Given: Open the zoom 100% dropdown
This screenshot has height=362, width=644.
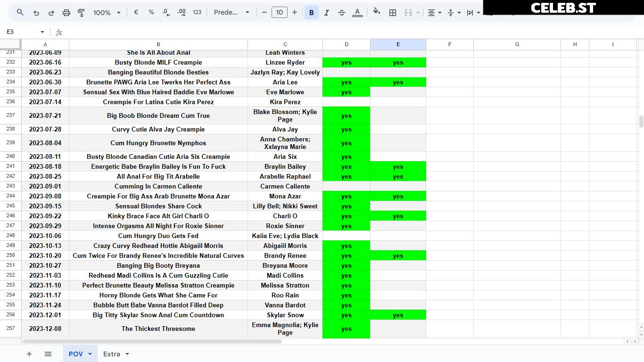Looking at the screenshot, I should pos(107,13).
